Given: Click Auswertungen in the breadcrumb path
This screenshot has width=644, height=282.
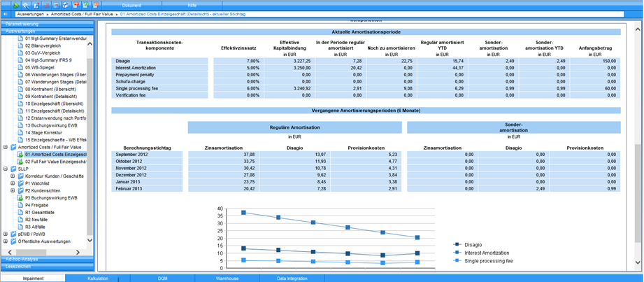Looking at the screenshot, I should [30, 14].
